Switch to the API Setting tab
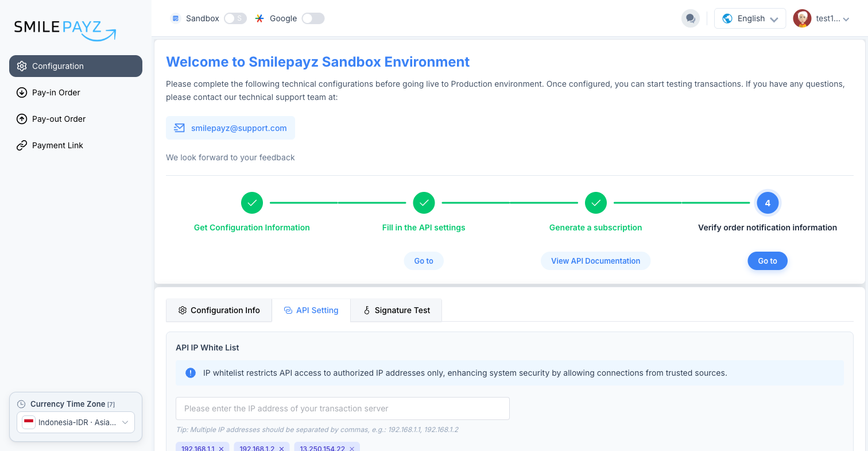The height and width of the screenshot is (451, 868). (311, 310)
